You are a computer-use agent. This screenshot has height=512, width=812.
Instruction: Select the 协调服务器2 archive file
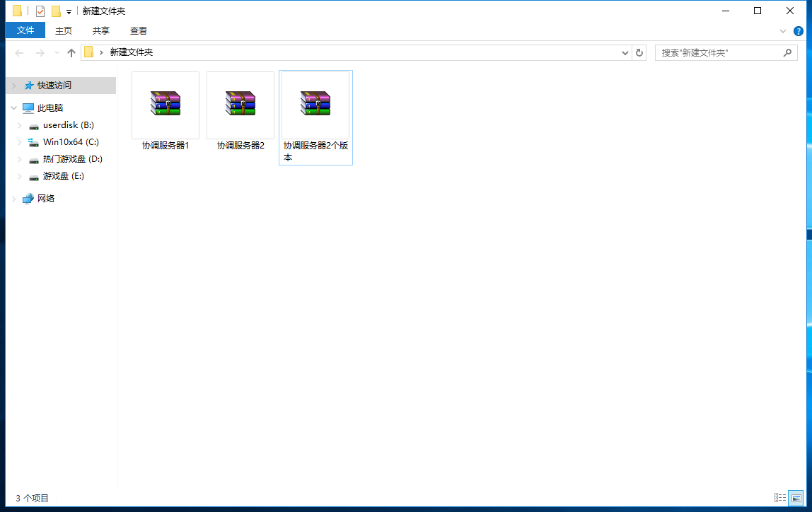(x=240, y=105)
